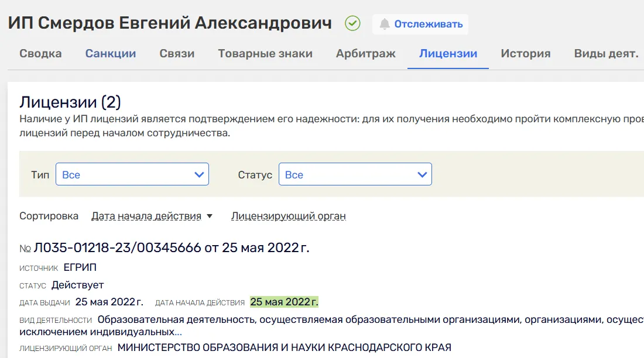Open the Связи tab
The height and width of the screenshot is (358, 644).
pos(177,53)
